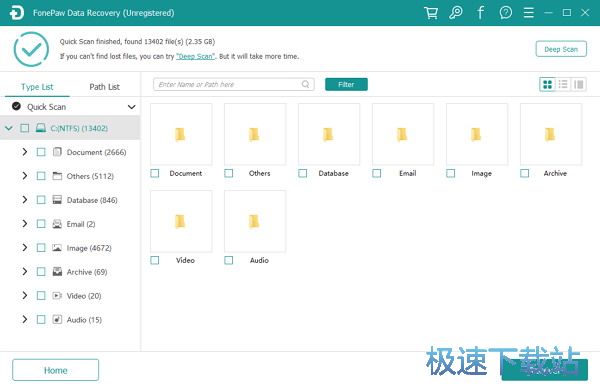Check the C:(NTFS) drive checkbox
Viewport: 600px width, 391px height.
(24, 128)
